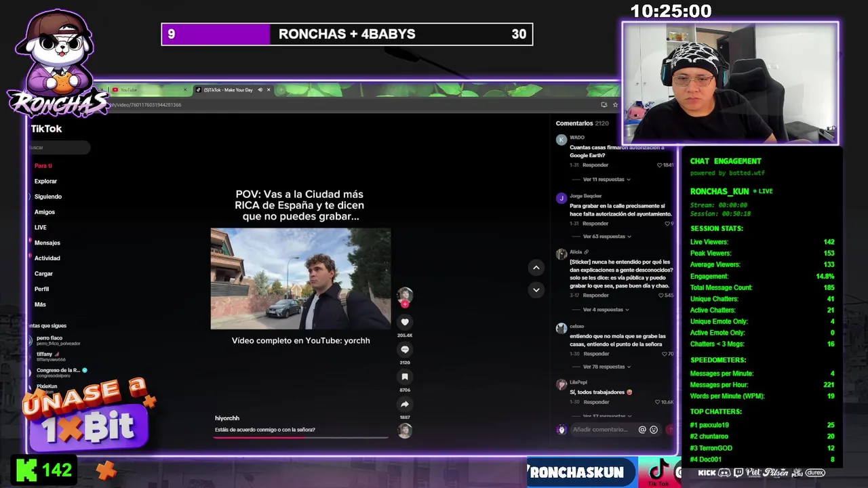
Task: Close the TikTok browser tab
Action: tap(269, 89)
